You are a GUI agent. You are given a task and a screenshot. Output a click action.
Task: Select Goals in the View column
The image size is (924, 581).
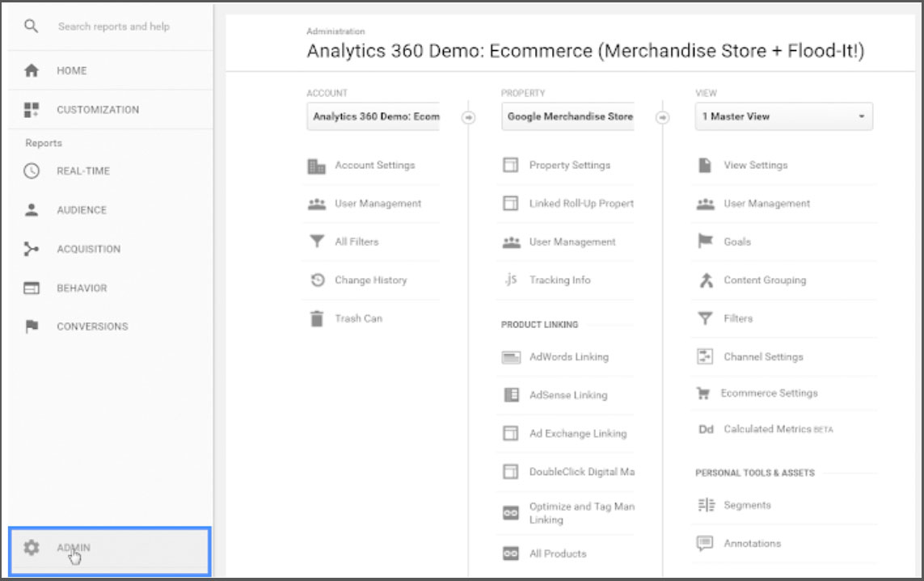pos(737,242)
